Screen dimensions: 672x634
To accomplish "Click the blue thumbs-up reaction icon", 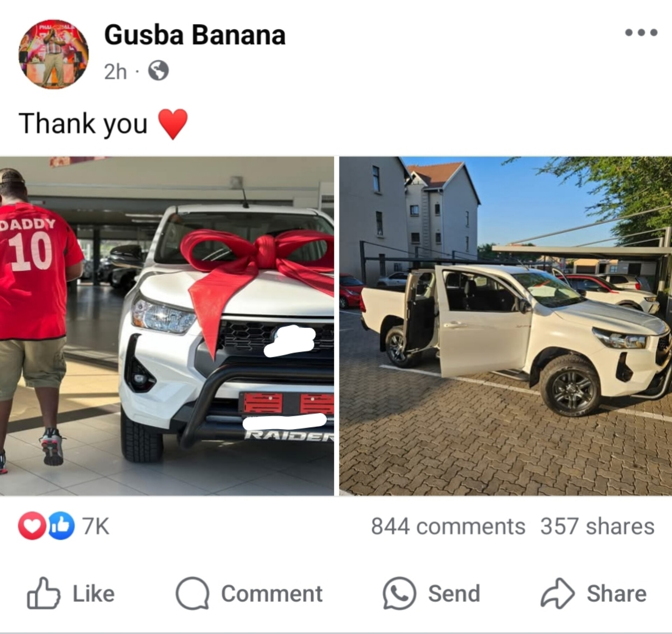I will (x=61, y=526).
